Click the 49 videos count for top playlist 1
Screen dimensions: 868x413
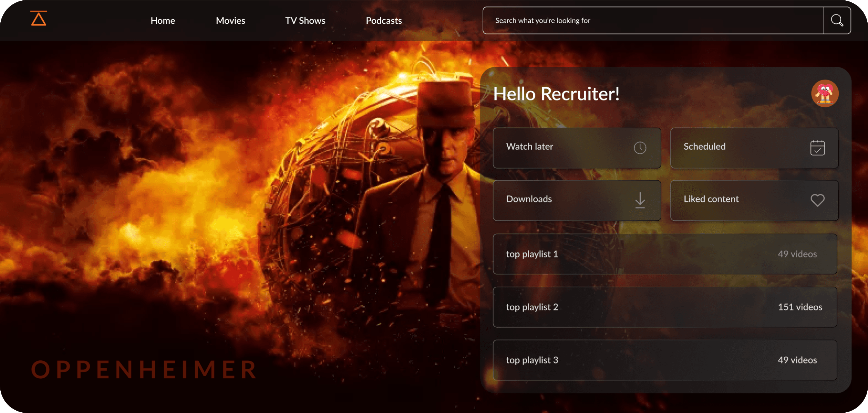(797, 254)
